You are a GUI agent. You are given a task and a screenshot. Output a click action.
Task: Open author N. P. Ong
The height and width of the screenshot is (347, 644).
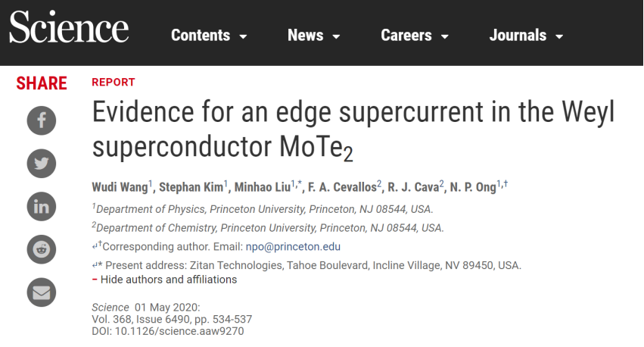pyautogui.click(x=473, y=187)
